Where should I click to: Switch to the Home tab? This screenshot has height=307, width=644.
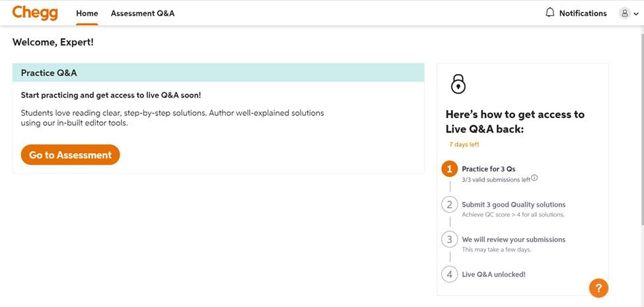pos(87,13)
